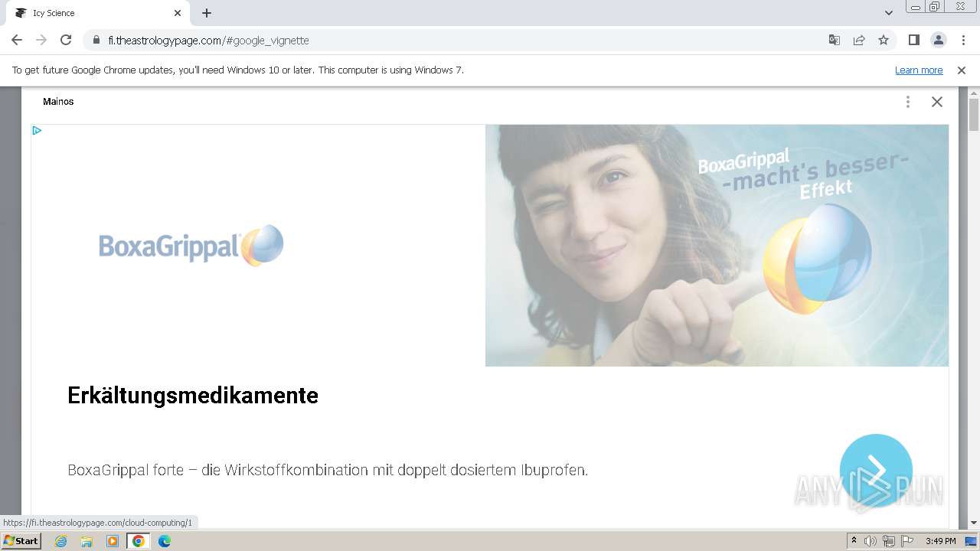Click the 3:49 PM system clock
Viewport: 980px width, 551px height.
[940, 541]
